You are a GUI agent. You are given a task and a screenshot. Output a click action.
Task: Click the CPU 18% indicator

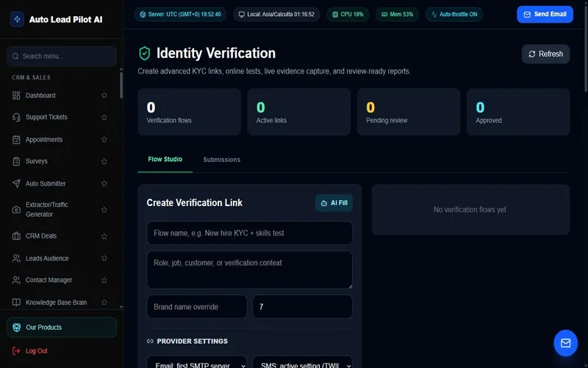[x=348, y=14]
